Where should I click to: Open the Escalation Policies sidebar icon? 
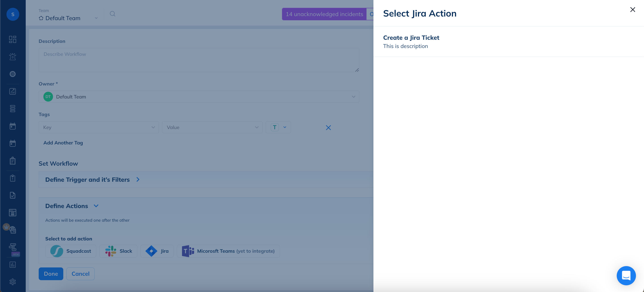[13, 108]
